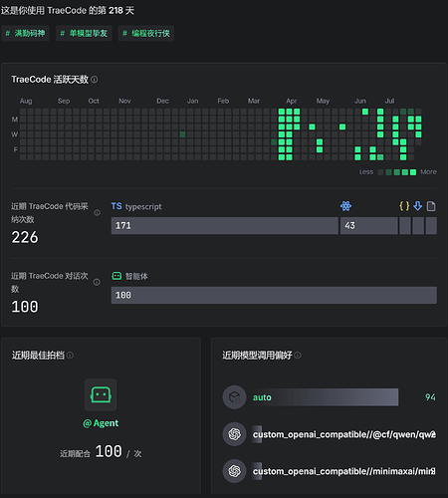Viewport: 448px width, 498px height.
Task: Click info icon beside TraeCode 活跃天数
Action: coord(95,80)
